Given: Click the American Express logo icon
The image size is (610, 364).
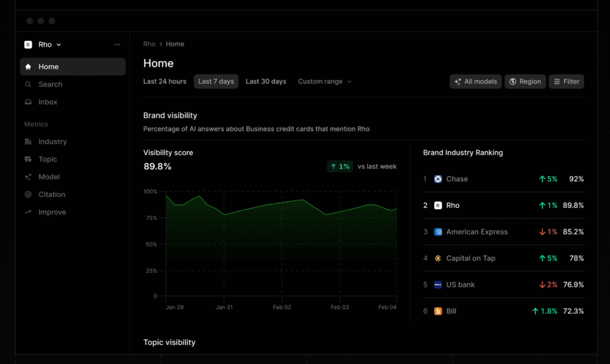Looking at the screenshot, I should coord(438,232).
